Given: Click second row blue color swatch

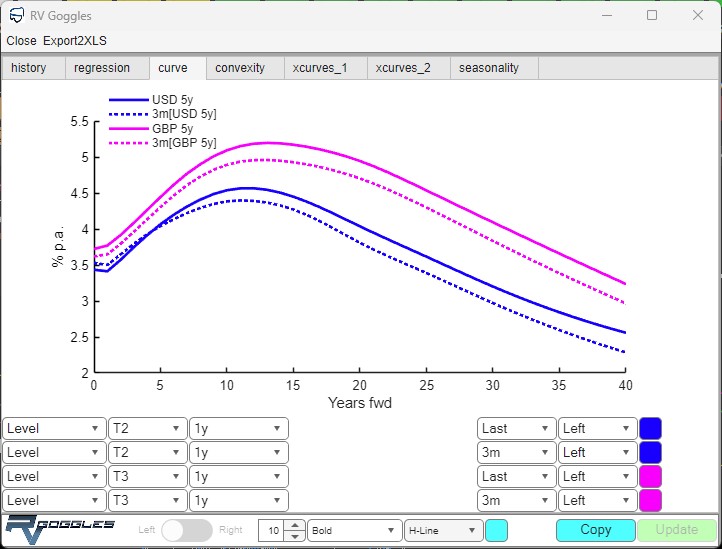Looking at the screenshot, I should [650, 452].
